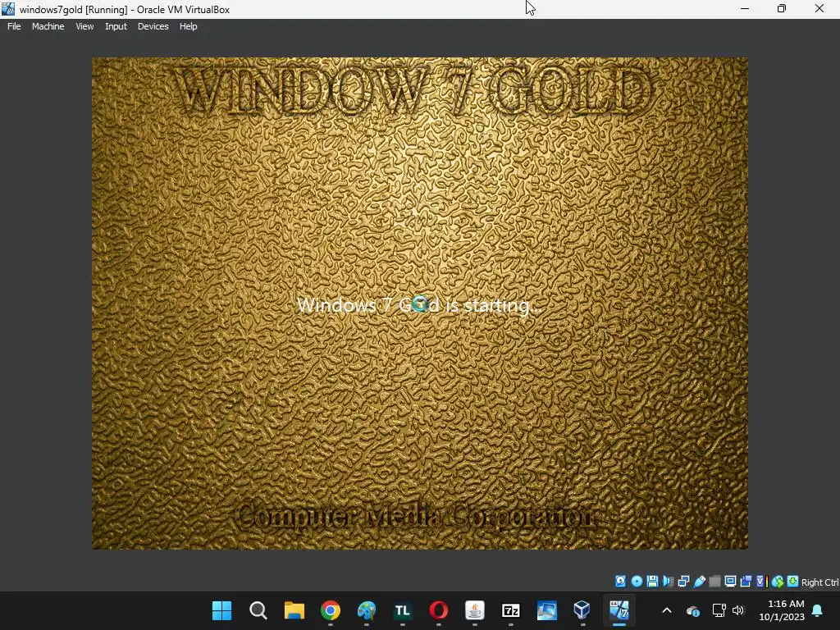The image size is (840, 630).
Task: Click the hard disk activity indicator
Action: click(620, 582)
